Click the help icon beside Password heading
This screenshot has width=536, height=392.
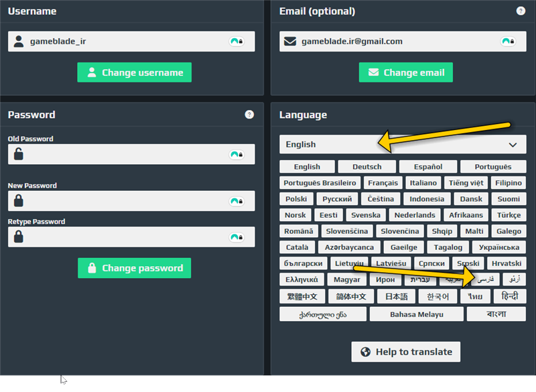pos(249,115)
